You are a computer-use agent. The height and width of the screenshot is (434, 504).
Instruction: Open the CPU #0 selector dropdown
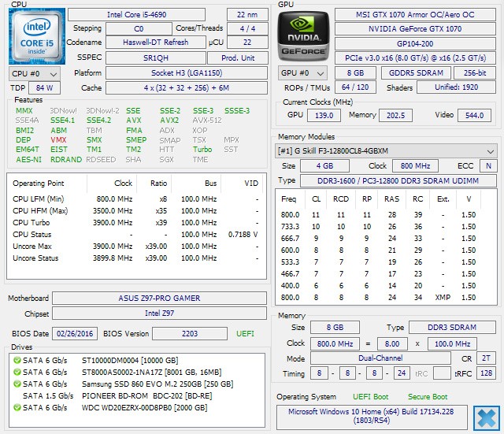[x=31, y=73]
